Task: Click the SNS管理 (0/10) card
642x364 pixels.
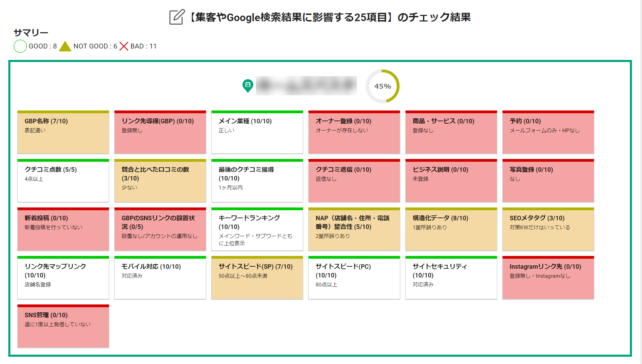Action: 63,326
